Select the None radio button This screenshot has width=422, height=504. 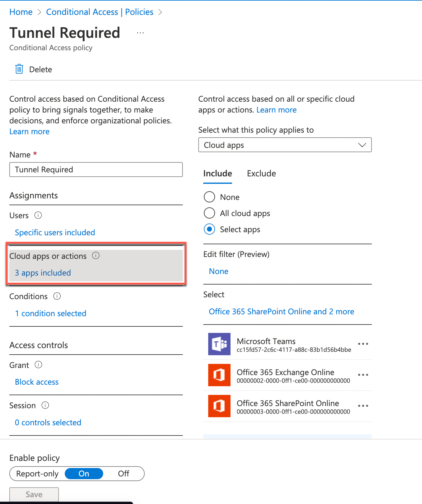coord(209,197)
